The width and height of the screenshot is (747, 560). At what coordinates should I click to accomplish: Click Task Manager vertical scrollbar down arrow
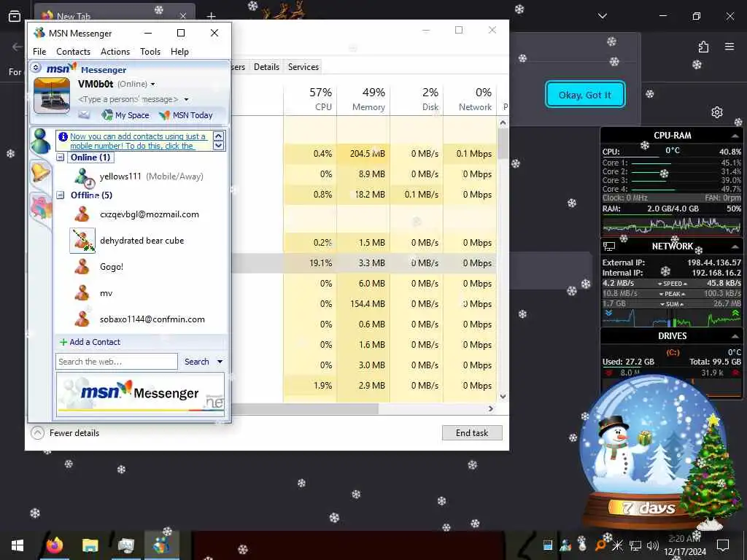(x=503, y=396)
